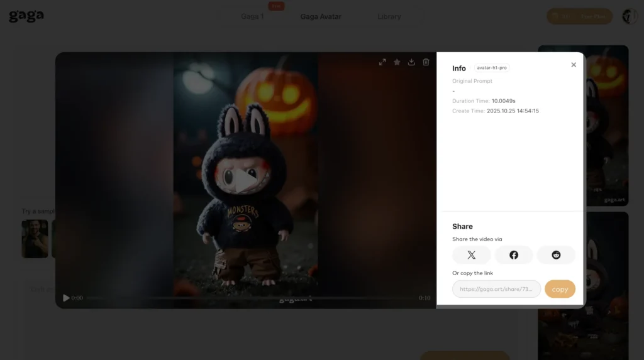Click the copy link button
644x360 pixels.
[x=560, y=289]
